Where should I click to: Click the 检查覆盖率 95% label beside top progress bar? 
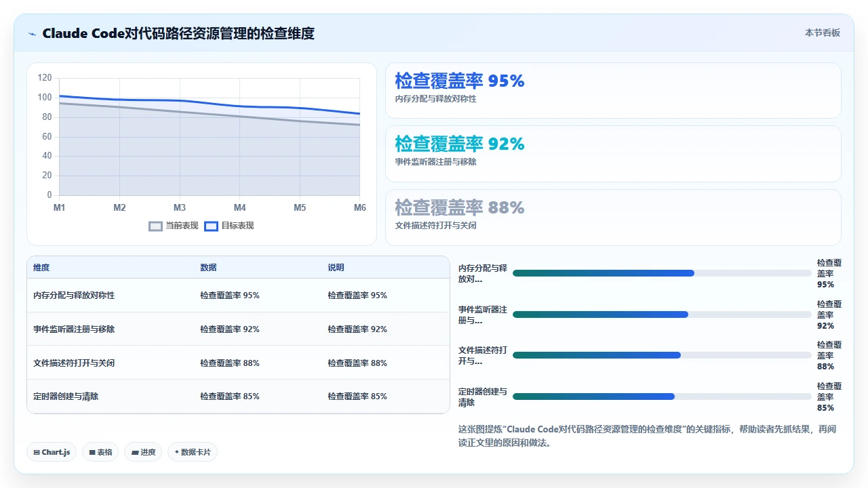coord(829,273)
